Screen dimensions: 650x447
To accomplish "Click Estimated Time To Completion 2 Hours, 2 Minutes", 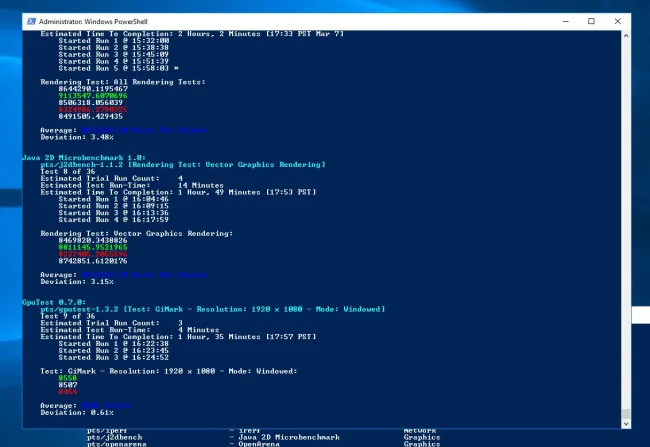I will click(x=192, y=34).
